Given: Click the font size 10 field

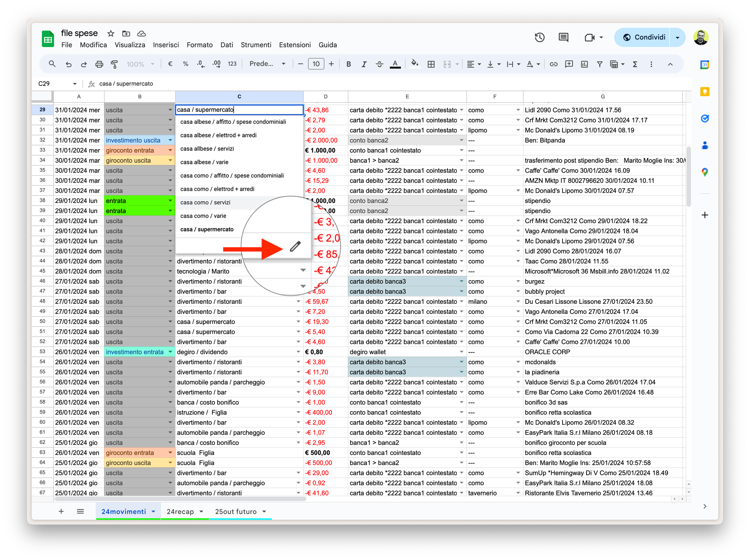Looking at the screenshot, I should pos(316,64).
